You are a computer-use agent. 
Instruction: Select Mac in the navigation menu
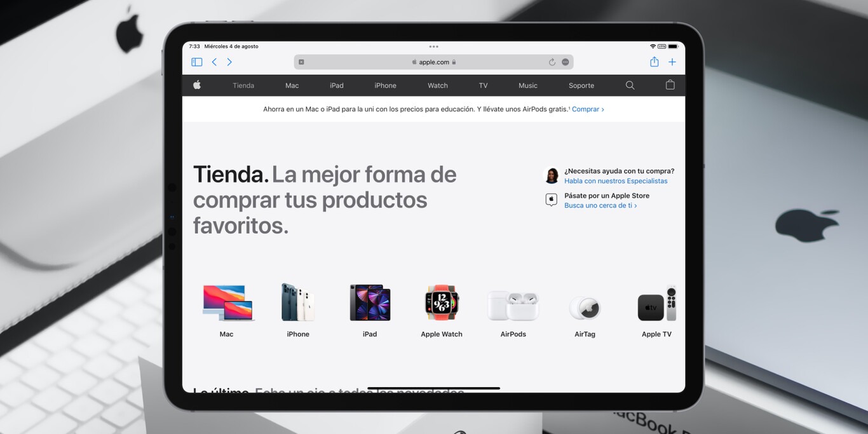292,86
